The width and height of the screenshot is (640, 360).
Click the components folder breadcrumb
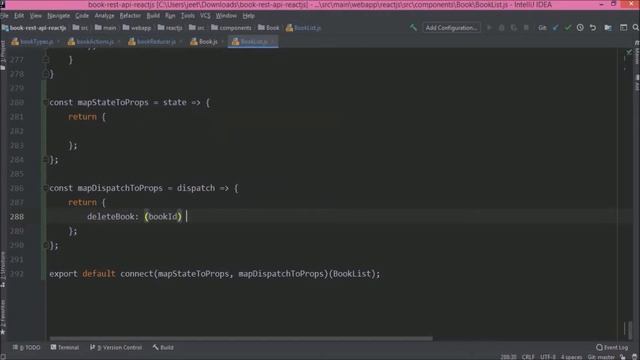(x=231, y=28)
